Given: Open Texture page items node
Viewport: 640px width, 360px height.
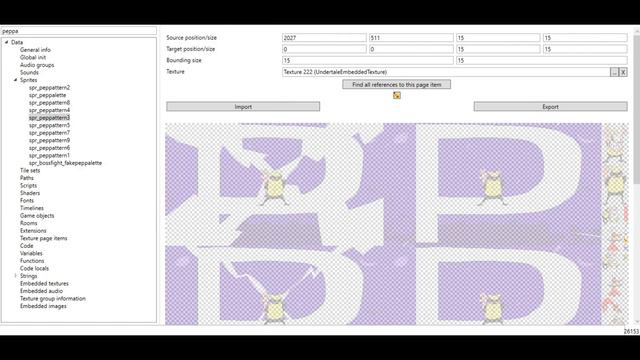Looking at the screenshot, I should coord(43,238).
